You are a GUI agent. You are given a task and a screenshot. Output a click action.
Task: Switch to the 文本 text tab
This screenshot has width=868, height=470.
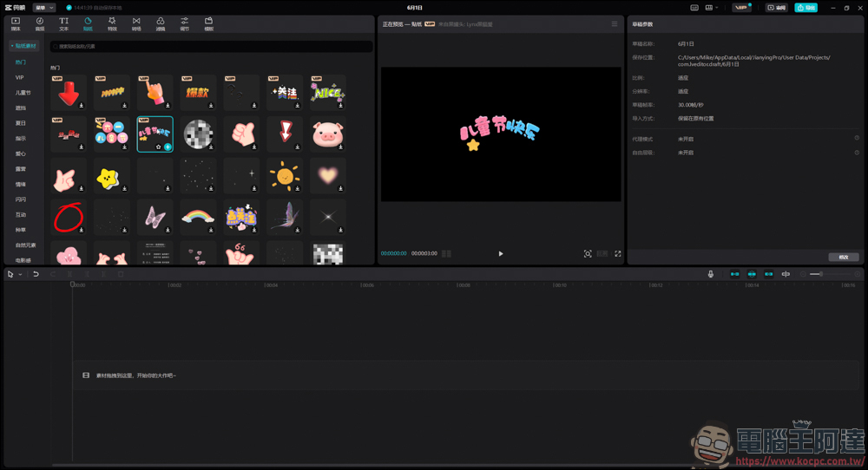(63, 23)
